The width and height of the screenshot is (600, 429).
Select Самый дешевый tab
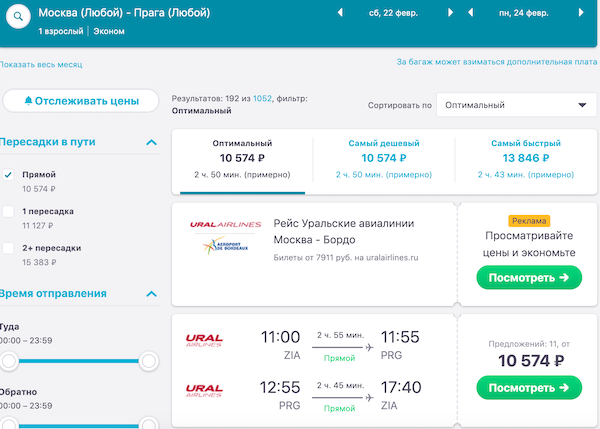[x=384, y=161]
